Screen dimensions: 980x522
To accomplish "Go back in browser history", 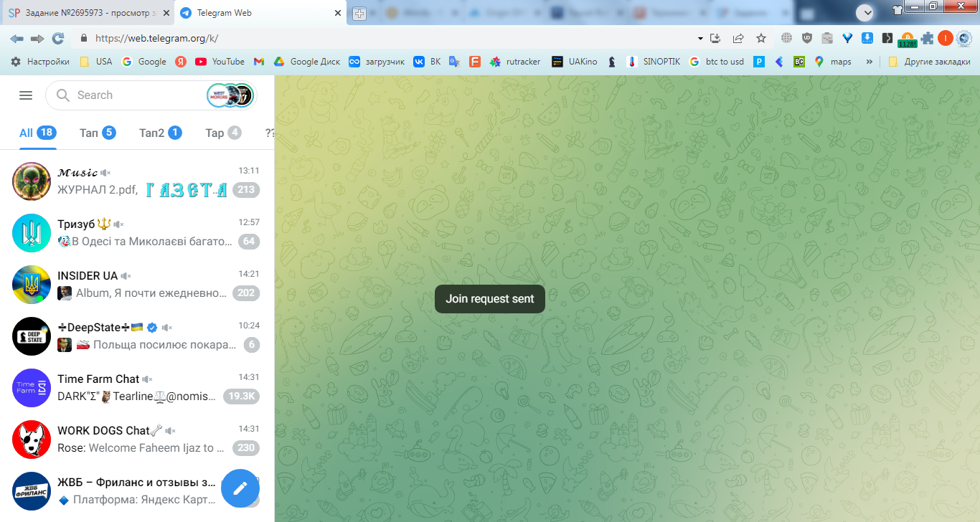I will point(17,38).
